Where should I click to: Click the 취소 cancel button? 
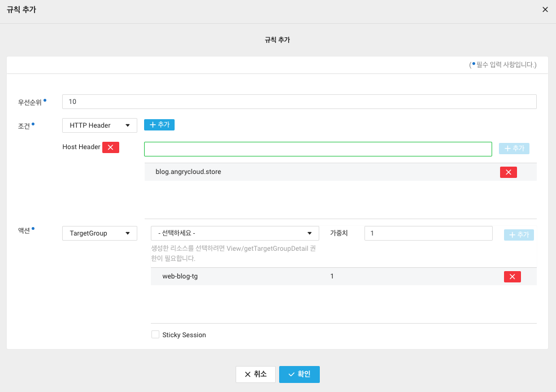[x=255, y=374]
